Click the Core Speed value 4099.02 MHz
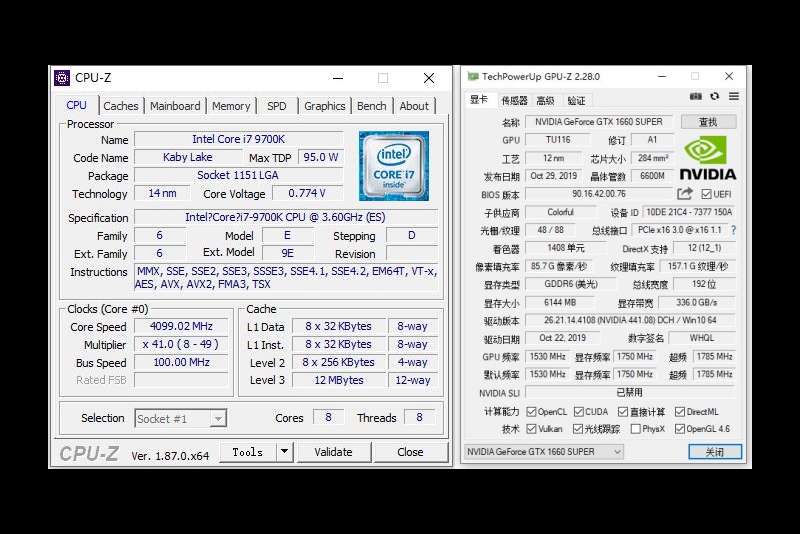The width and height of the screenshot is (800, 534). [x=181, y=326]
